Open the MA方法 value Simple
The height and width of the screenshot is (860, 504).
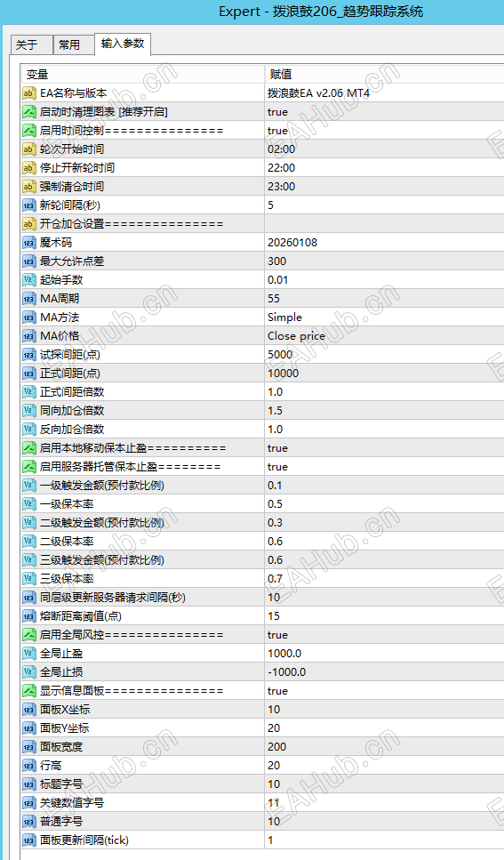(284, 317)
